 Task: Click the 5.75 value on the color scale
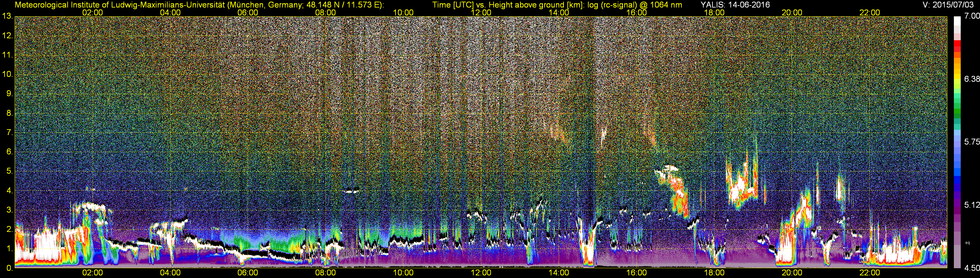pos(972,142)
